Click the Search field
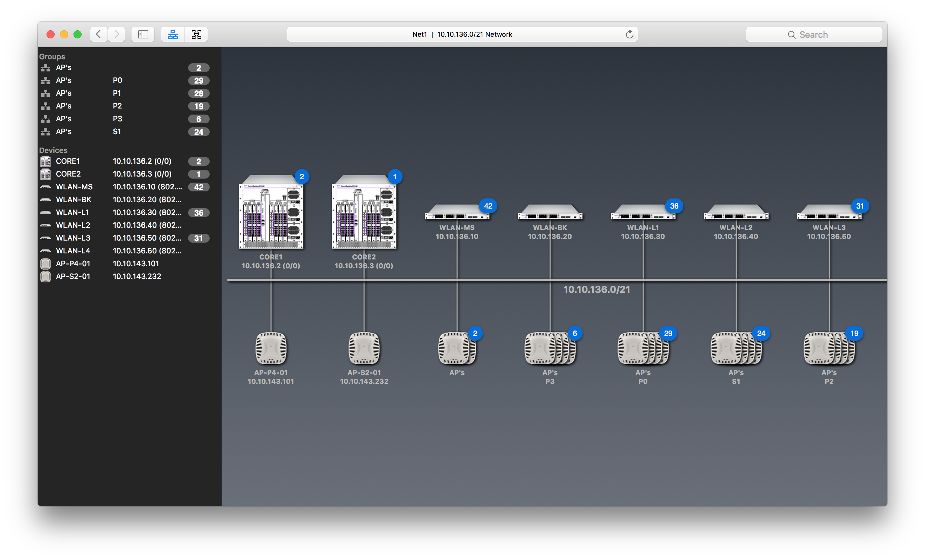The image size is (925, 560). click(813, 34)
